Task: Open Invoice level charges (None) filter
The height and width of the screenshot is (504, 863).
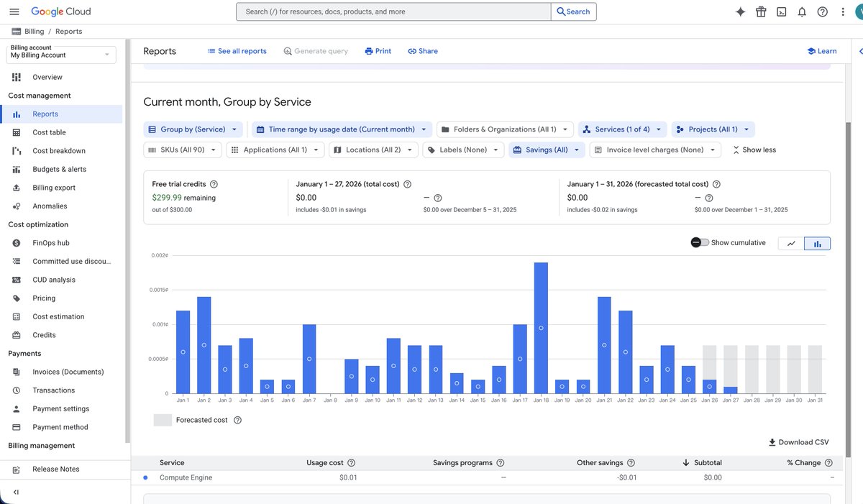Action: coord(655,150)
